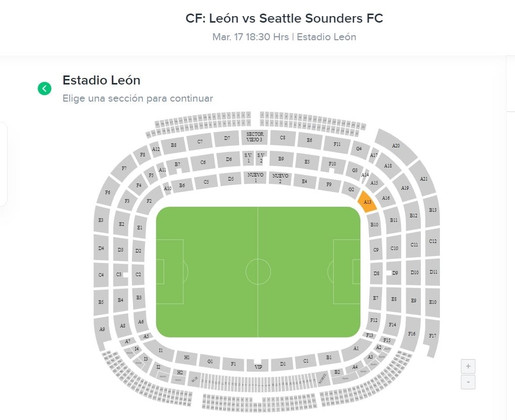Screen dimensions: 515x420
Task: Click the center circle of the field
Action: coord(258,272)
